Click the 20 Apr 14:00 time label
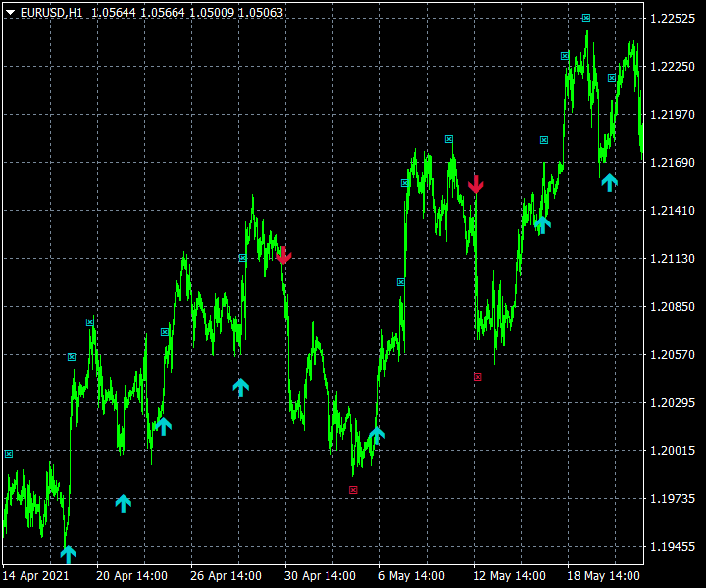This screenshot has height=588, width=706. click(x=132, y=576)
